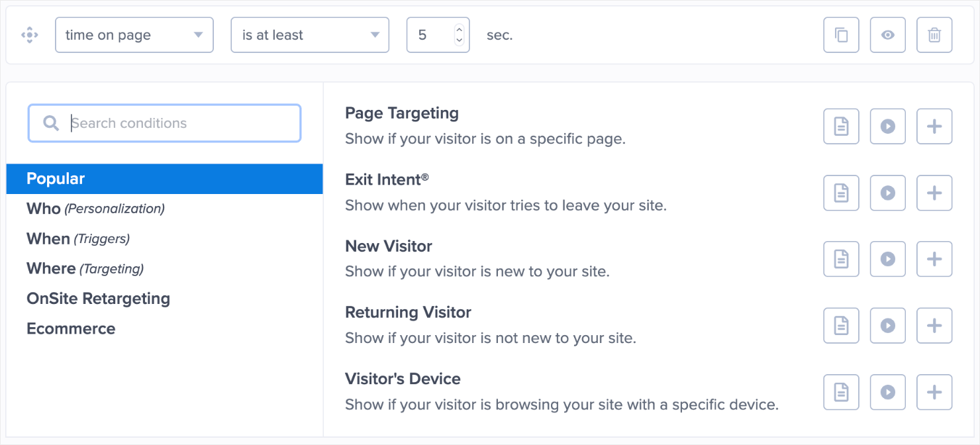Open the OnSite Retargeting category
Image resolution: width=980 pixels, height=445 pixels.
pyautogui.click(x=98, y=299)
